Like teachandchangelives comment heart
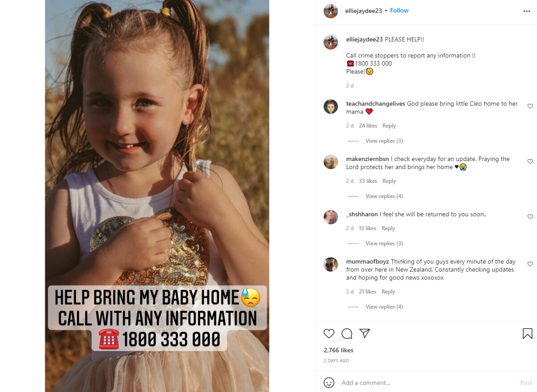 click(x=530, y=106)
